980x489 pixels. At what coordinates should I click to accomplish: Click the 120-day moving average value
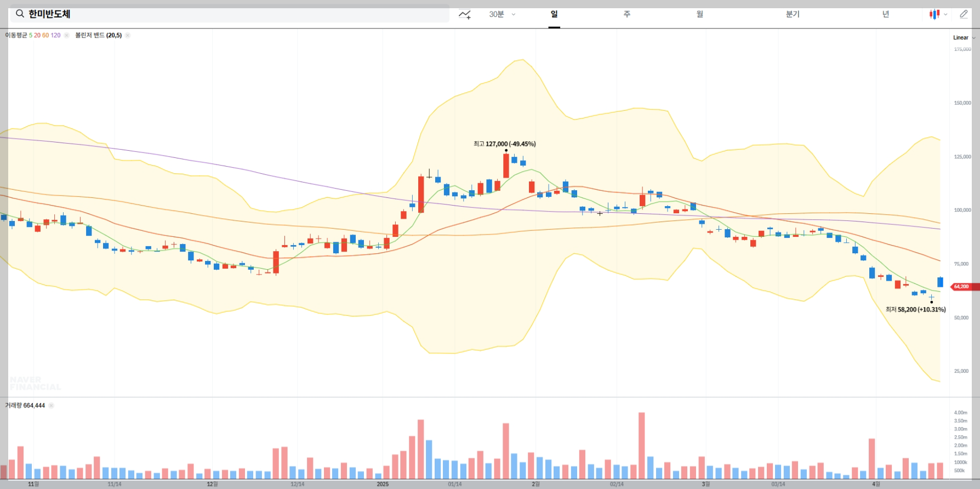pos(55,35)
